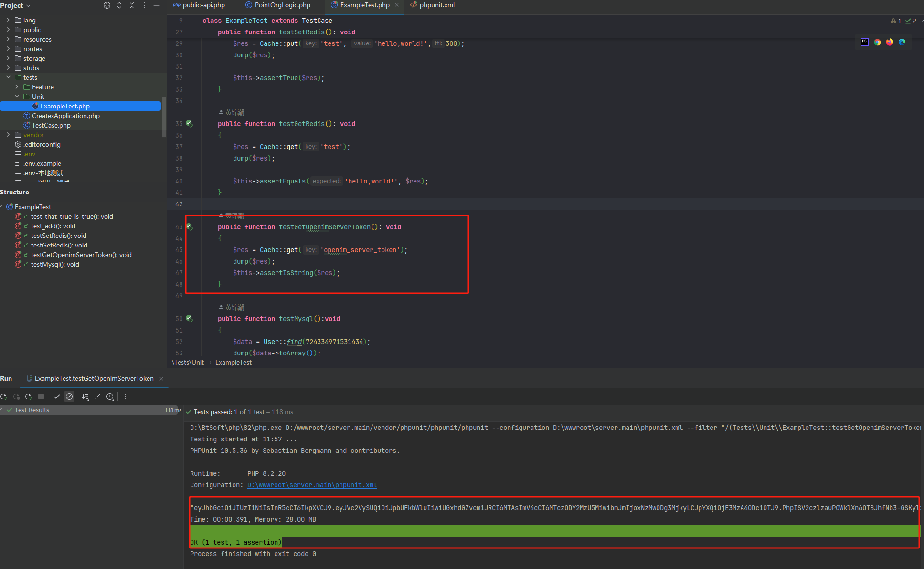Screen dimensions: 924x569
Task: Jump to testGetOpenimServerToken() in Structure
Action: click(x=81, y=255)
